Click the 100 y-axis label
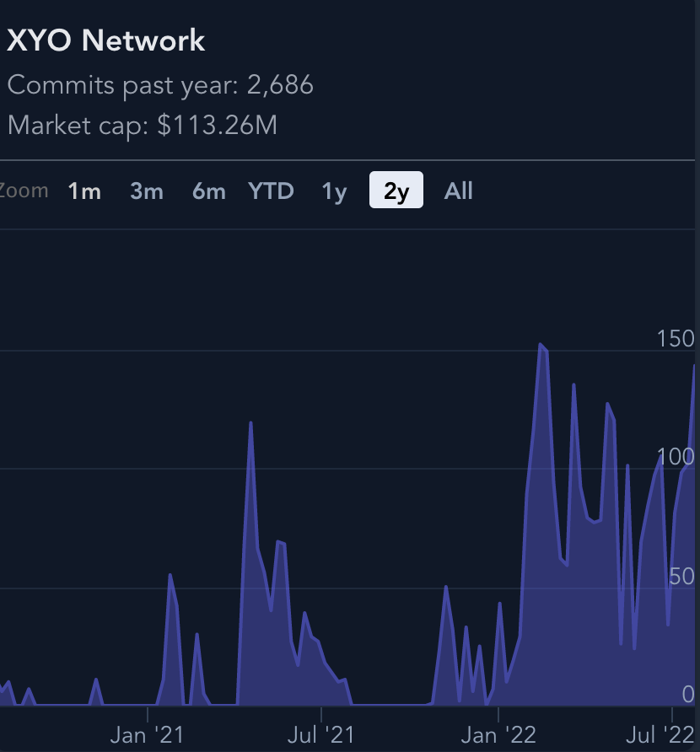The image size is (700, 752). pyautogui.click(x=676, y=457)
